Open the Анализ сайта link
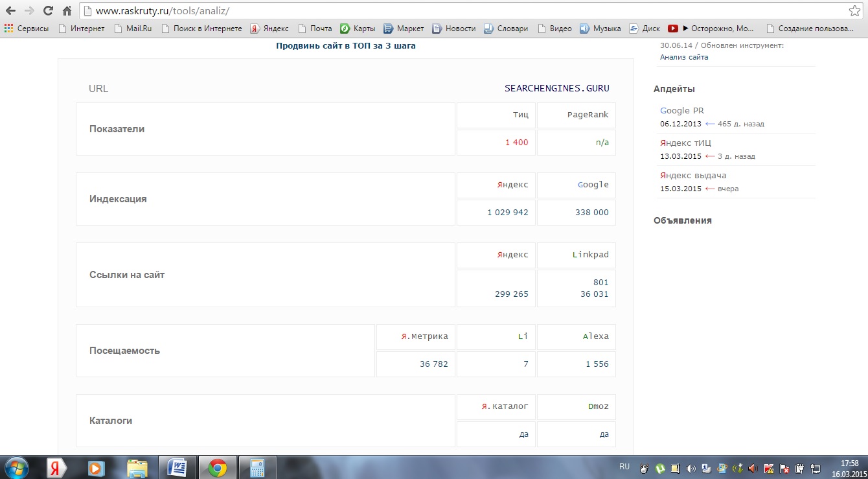Viewport: 868px width, 479px height. 684,57
